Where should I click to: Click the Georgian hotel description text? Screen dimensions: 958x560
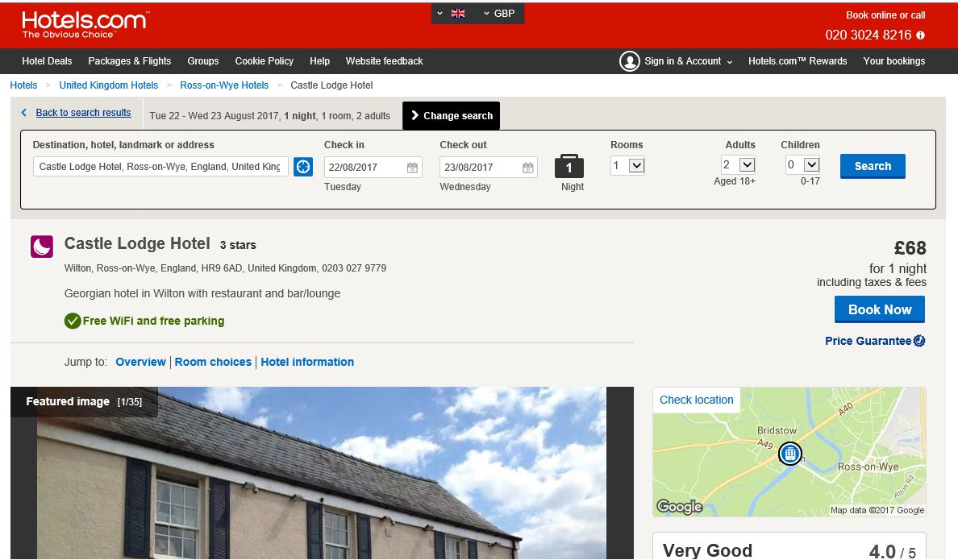tap(202, 294)
